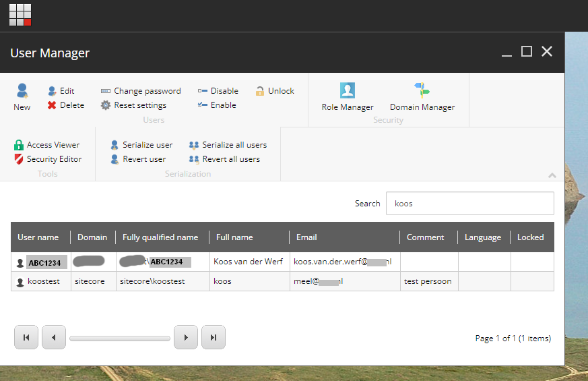Click the Edit user icon

point(52,91)
